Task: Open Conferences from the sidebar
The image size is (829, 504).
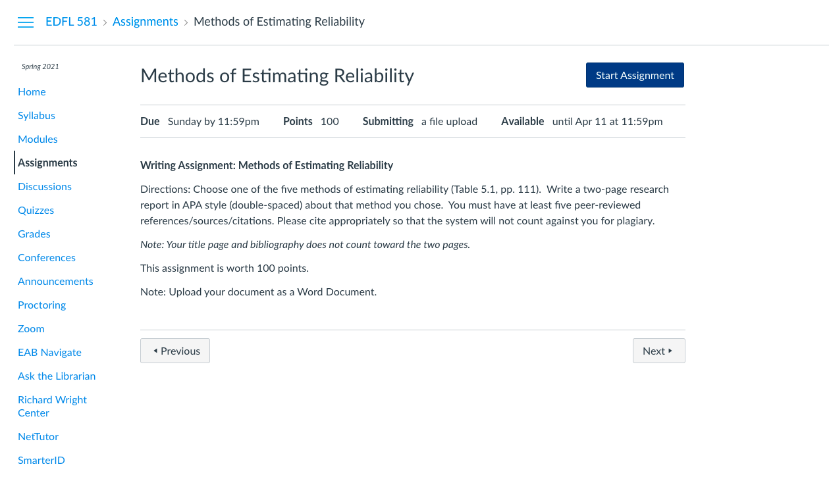Action: click(47, 257)
